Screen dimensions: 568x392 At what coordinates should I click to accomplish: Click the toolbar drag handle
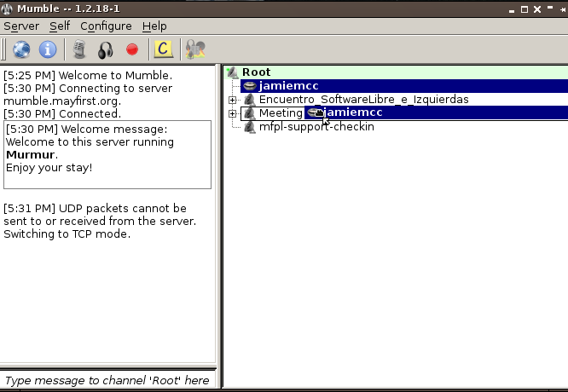point(3,49)
